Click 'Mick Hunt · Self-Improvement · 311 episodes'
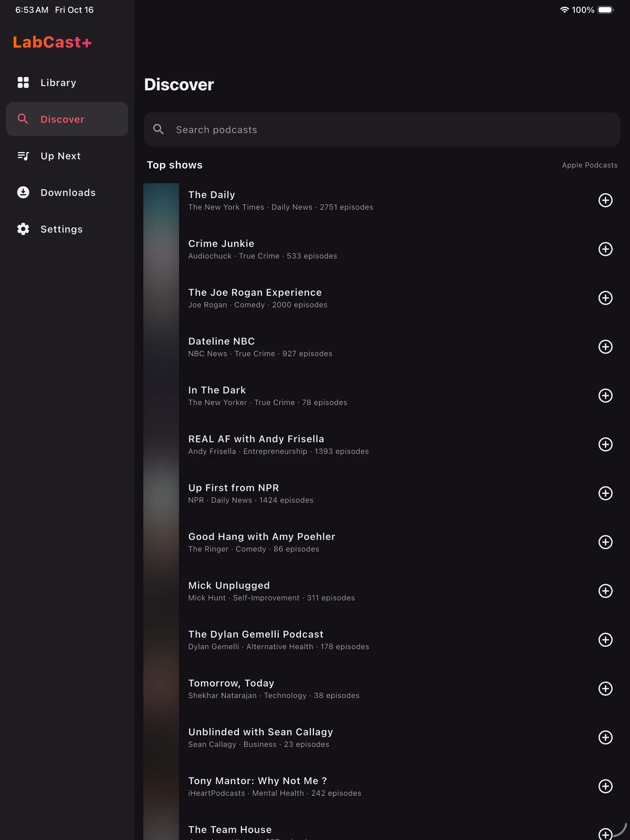630x840 pixels. (271, 598)
